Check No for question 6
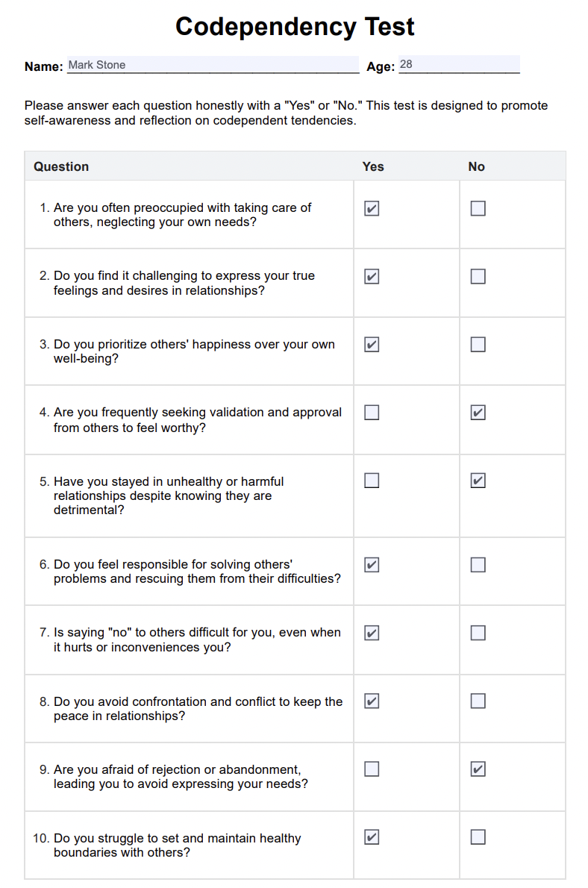The height and width of the screenshot is (888, 588). [x=478, y=565]
